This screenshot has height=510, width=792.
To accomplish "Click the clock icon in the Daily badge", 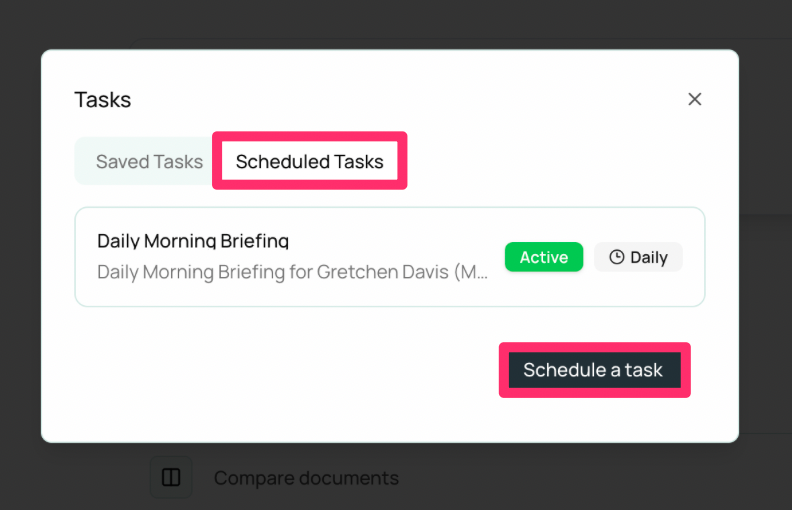I will 617,257.
